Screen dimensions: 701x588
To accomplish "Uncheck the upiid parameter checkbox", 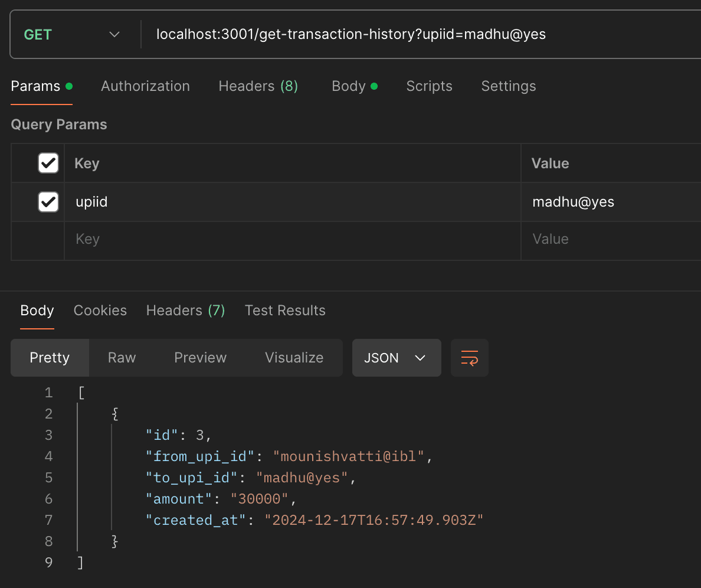I will point(48,202).
